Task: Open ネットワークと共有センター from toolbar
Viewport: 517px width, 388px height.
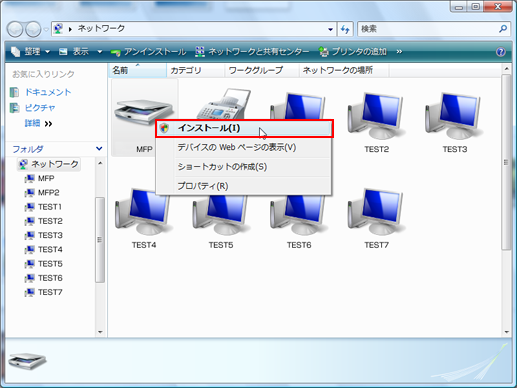Action: point(252,52)
